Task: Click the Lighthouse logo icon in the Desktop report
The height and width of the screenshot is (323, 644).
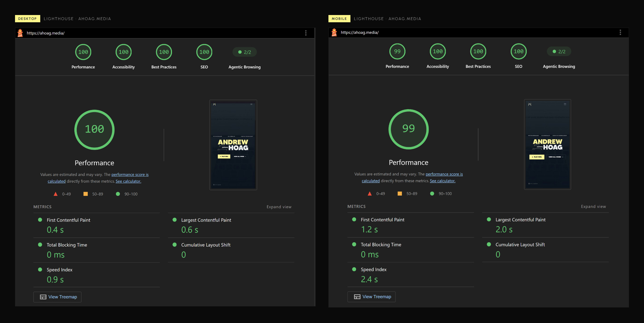Action: [20, 33]
